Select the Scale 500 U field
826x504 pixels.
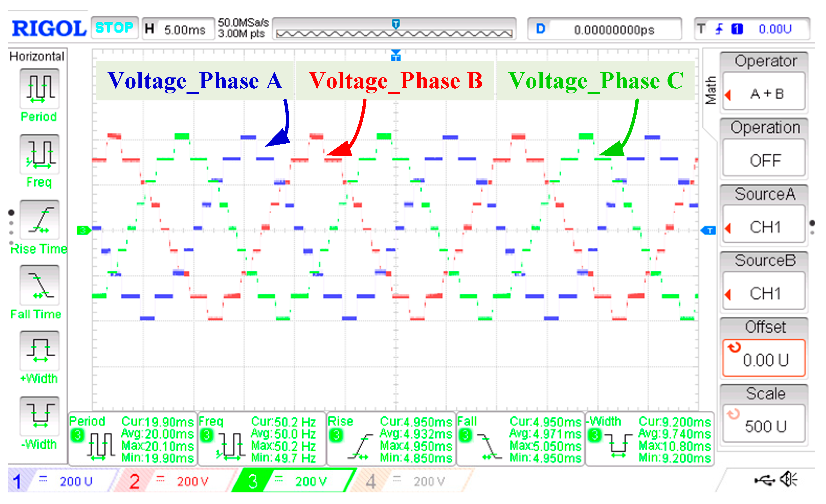click(x=764, y=424)
